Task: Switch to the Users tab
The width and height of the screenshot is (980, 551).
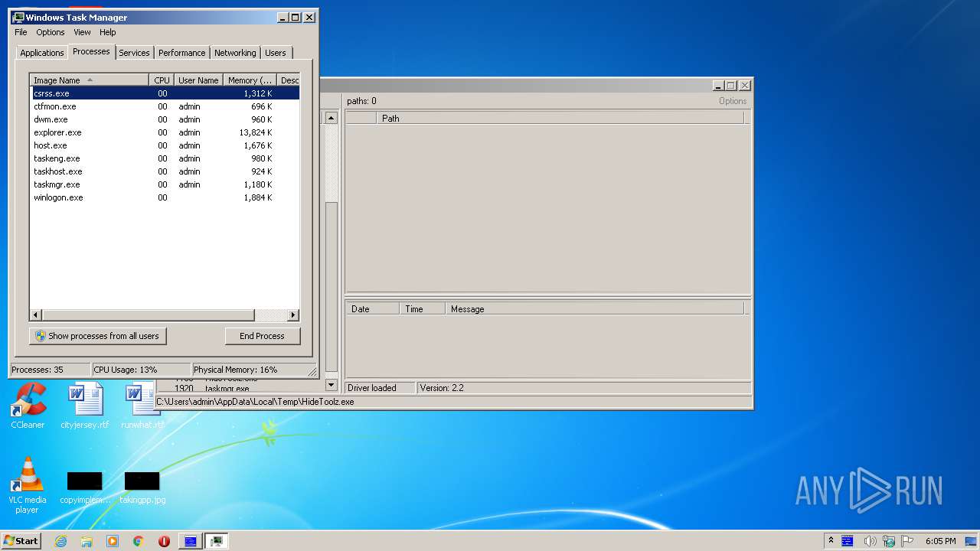Action: (x=276, y=53)
